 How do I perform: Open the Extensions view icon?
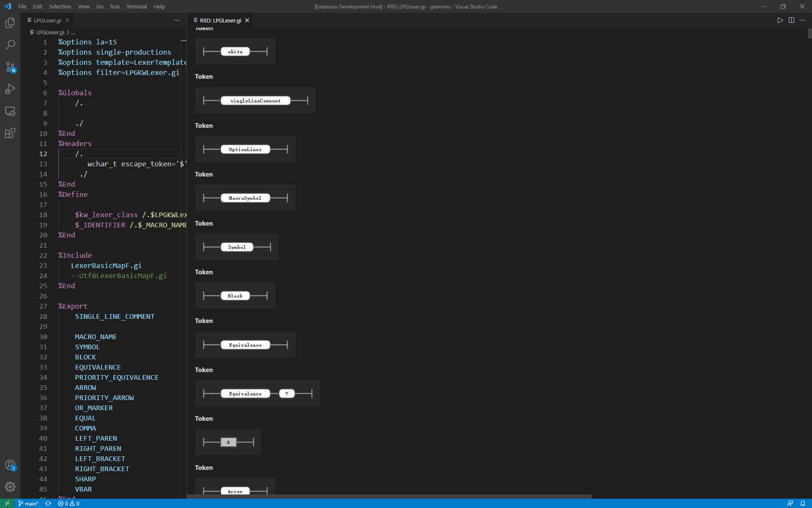10,133
